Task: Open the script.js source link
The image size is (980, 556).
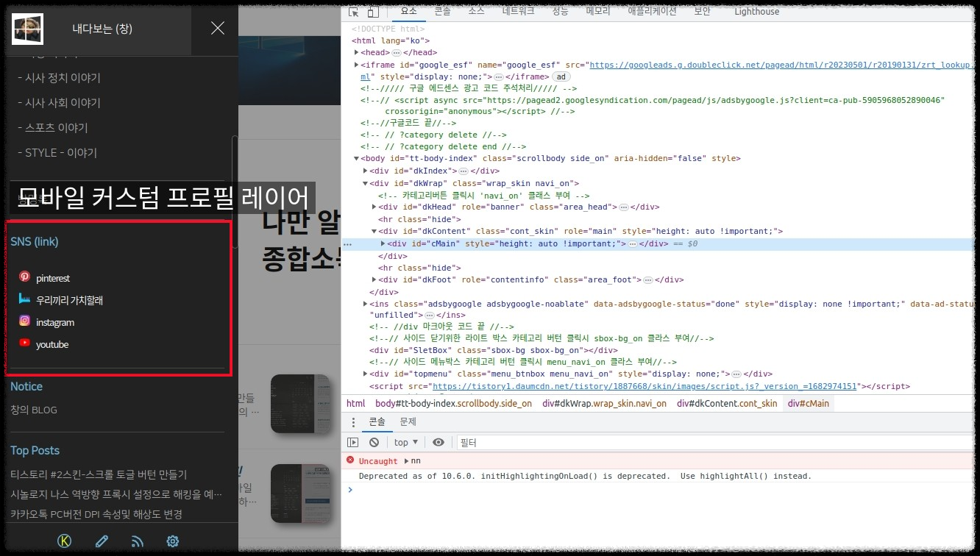Action: point(645,386)
